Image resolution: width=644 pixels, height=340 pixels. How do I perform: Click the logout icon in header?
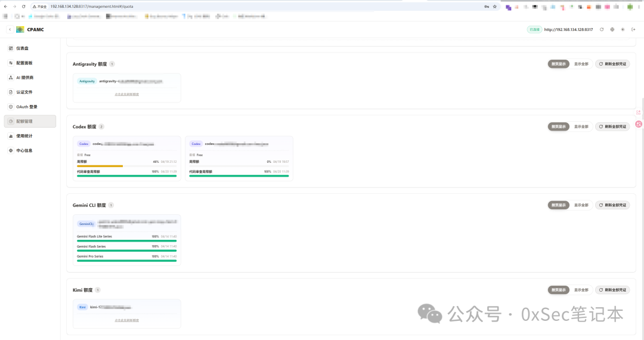634,30
